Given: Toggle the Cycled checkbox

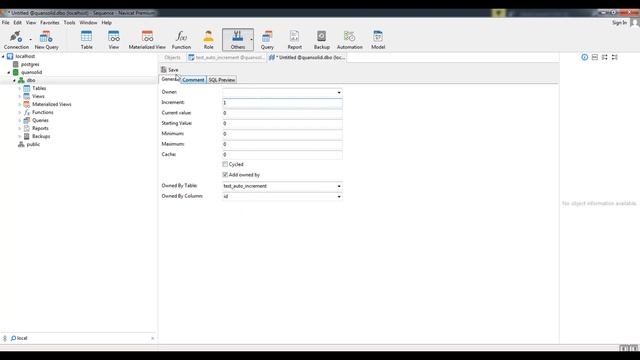Looking at the screenshot, I should pos(225,164).
